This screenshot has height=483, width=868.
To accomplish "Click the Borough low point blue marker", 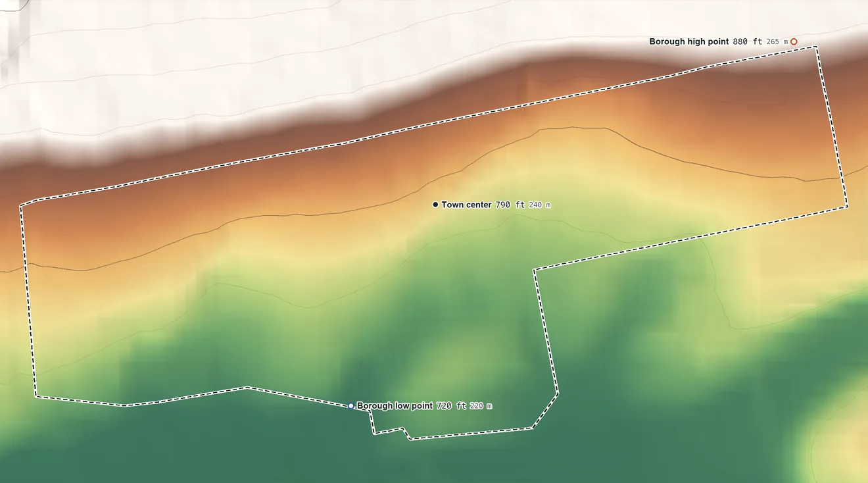I will click(x=351, y=406).
